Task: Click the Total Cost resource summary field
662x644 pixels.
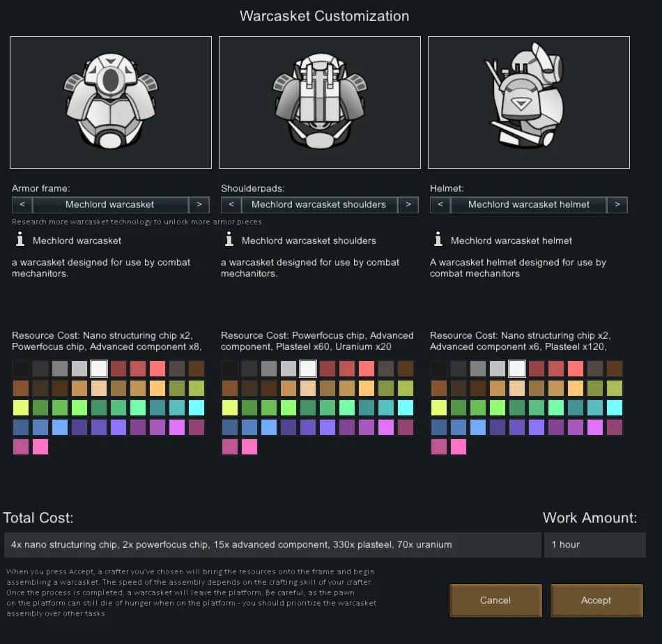Action: coord(272,545)
